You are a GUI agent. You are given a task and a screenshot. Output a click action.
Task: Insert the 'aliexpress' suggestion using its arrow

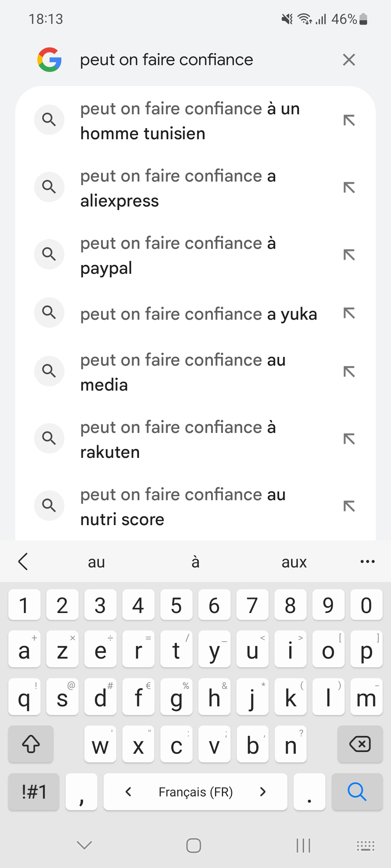[x=349, y=187]
